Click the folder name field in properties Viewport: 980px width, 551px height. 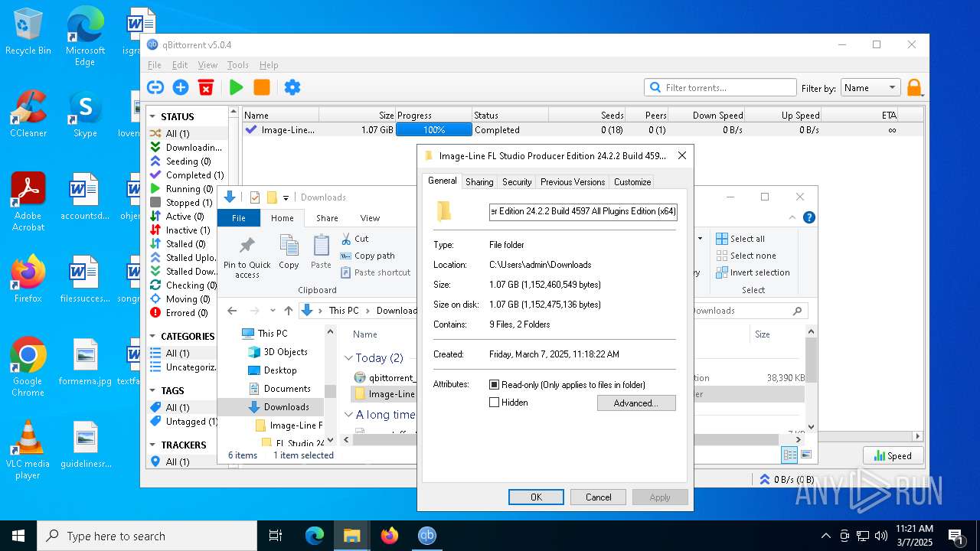(583, 211)
